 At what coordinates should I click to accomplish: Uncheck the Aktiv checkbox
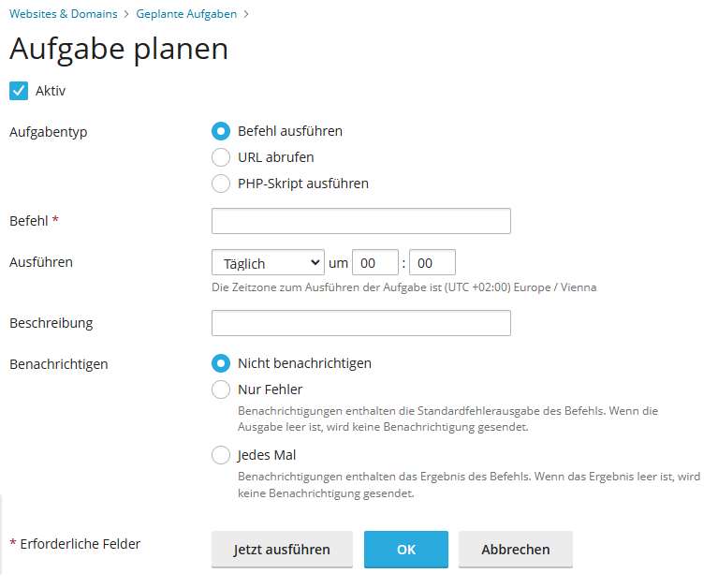point(19,91)
